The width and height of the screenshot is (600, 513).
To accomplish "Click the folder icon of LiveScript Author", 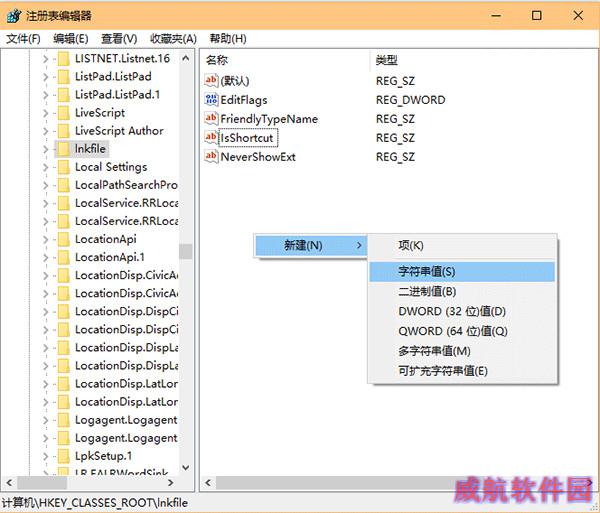I will click(64, 131).
